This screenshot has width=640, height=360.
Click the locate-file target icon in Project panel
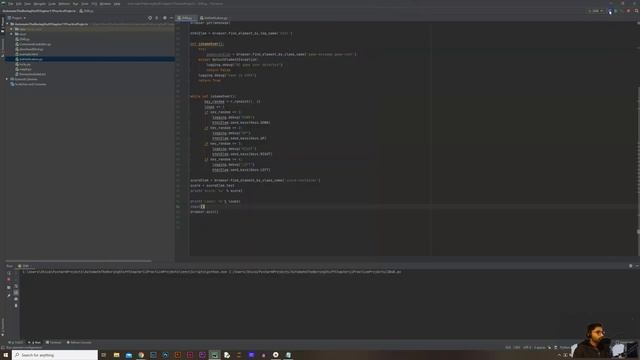point(150,18)
